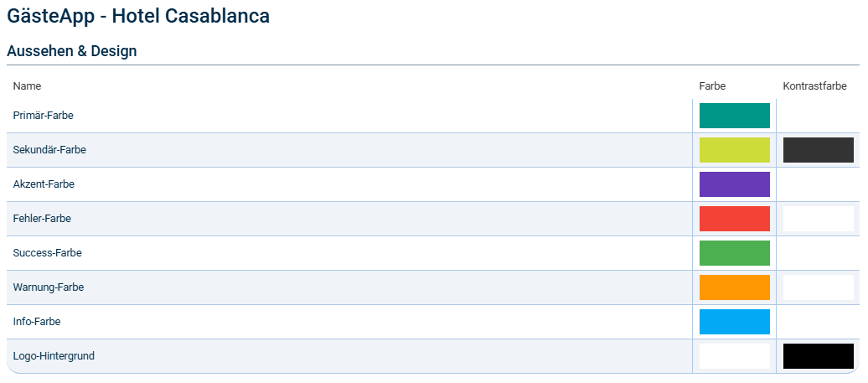This screenshot has height=383, width=868.
Task: Click the Kontrastfarbe column header
Action: pyautogui.click(x=814, y=86)
